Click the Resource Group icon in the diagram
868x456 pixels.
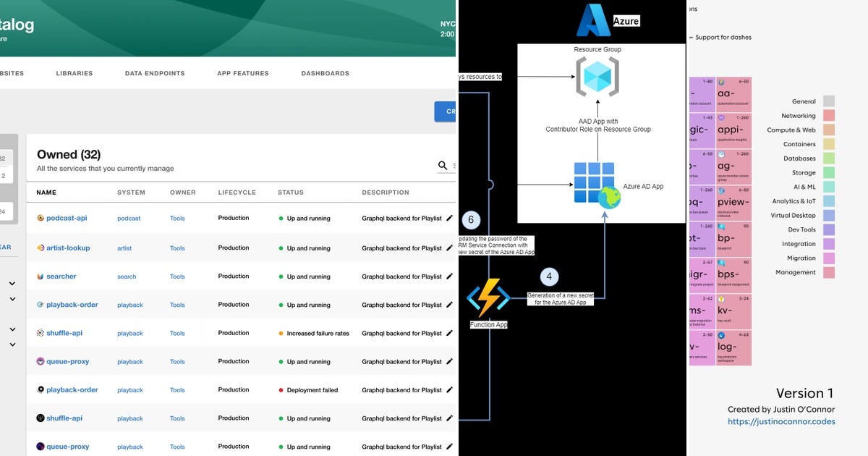597,77
